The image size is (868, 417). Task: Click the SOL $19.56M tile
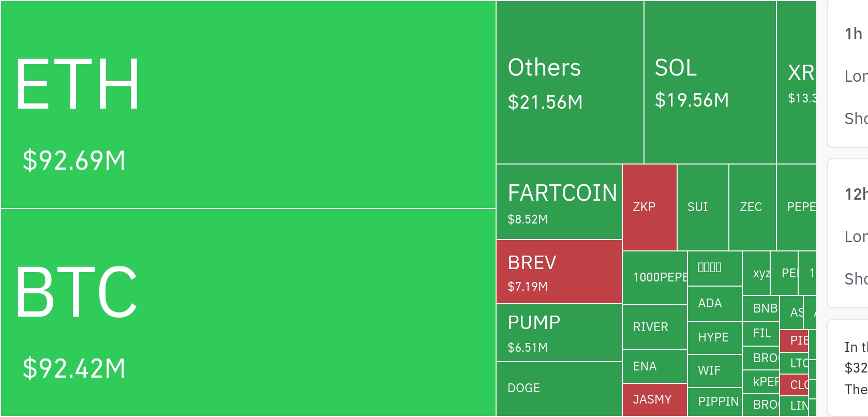pos(710,83)
